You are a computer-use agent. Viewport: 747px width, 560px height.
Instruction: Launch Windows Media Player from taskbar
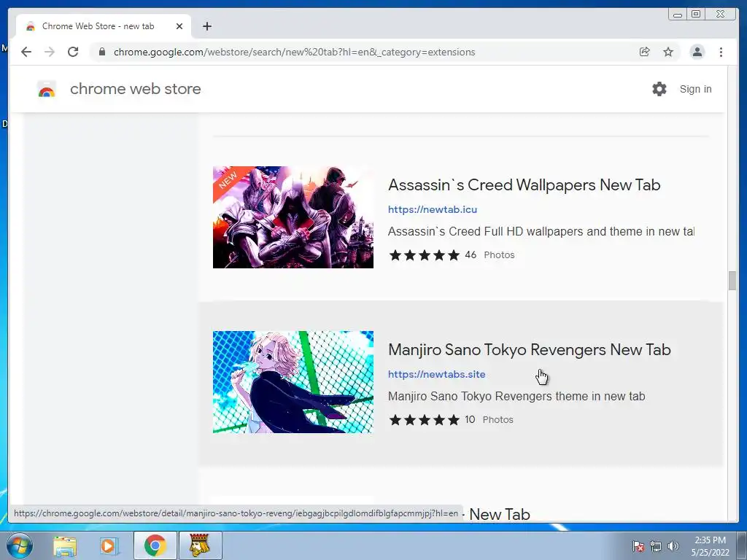109,545
